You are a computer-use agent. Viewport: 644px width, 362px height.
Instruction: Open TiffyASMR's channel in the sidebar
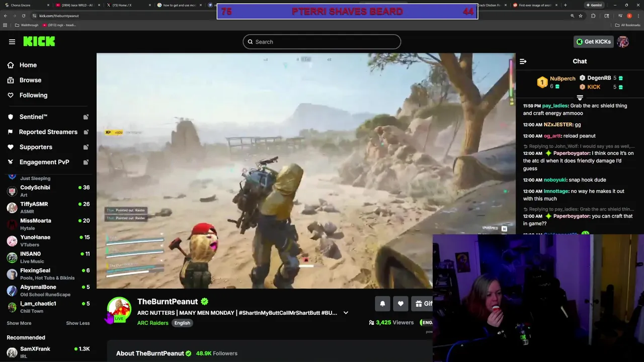(x=48, y=208)
